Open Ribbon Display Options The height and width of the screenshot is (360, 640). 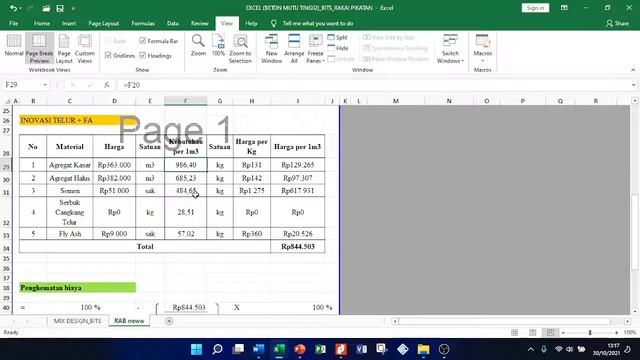point(564,8)
